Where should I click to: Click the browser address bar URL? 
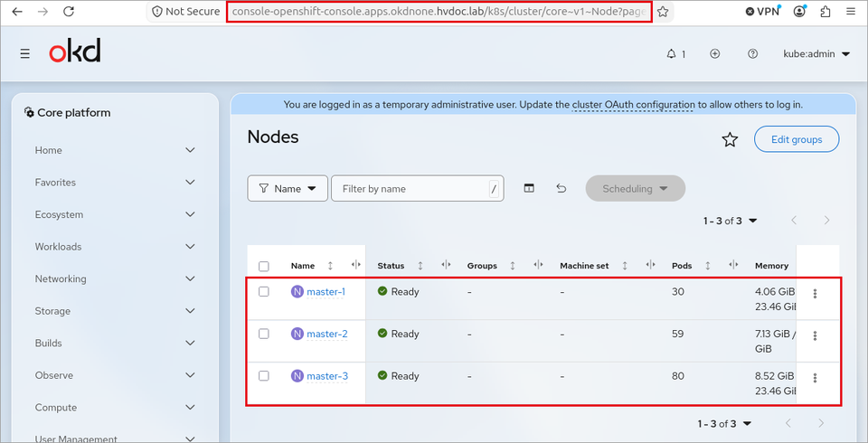click(x=439, y=12)
